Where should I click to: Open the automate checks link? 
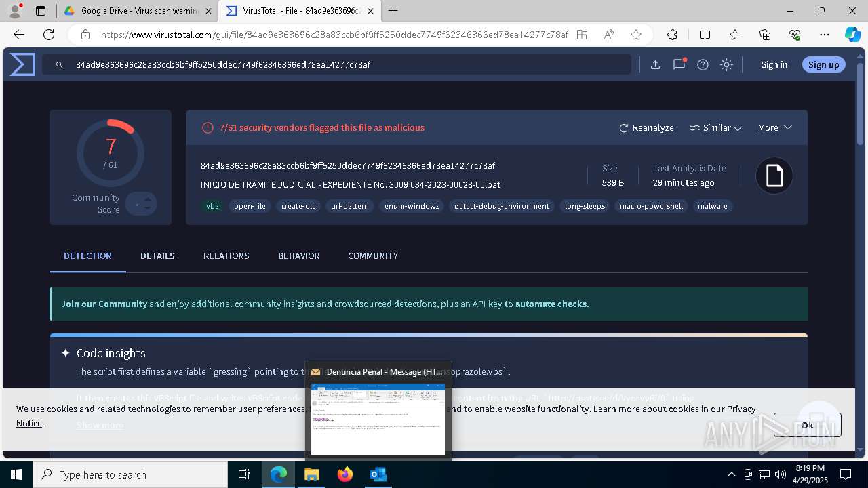552,304
